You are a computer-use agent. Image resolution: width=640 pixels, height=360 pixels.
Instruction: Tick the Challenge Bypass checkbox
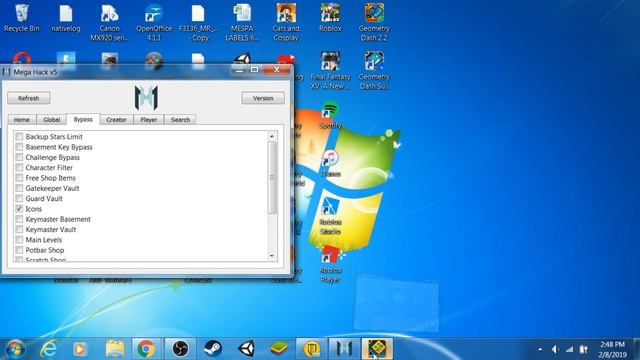19,157
